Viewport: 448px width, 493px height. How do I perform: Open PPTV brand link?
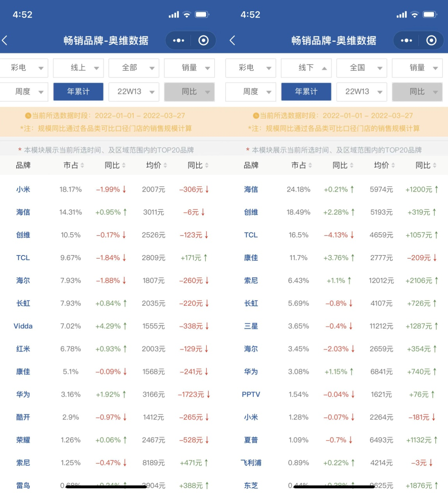(x=251, y=395)
